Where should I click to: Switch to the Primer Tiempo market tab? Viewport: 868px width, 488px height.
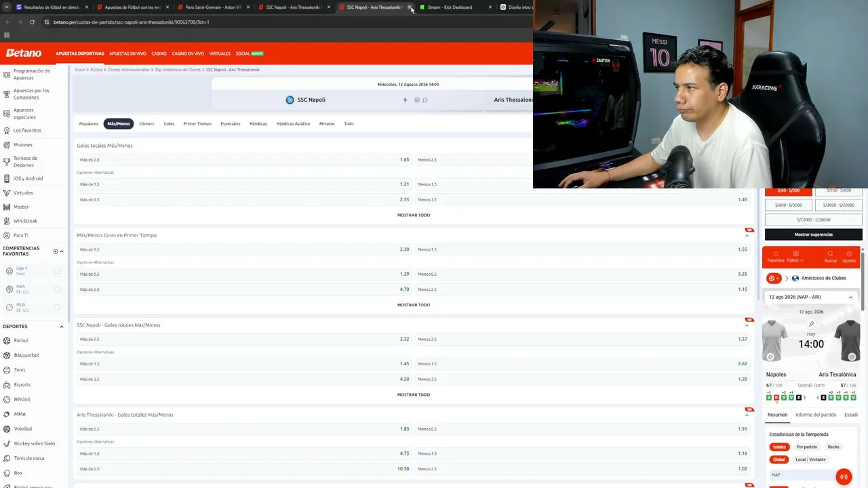coord(197,123)
